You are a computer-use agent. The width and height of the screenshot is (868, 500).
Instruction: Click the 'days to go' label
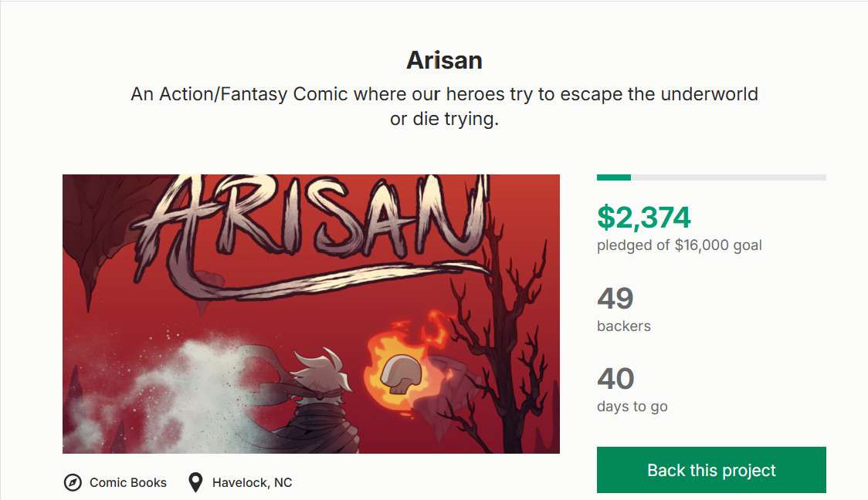(x=632, y=407)
